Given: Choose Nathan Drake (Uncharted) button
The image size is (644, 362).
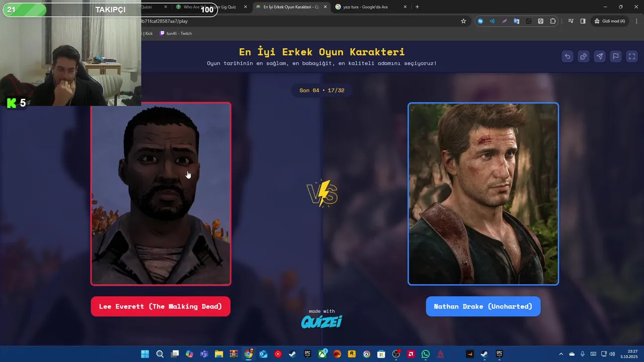Looking at the screenshot, I should tap(483, 306).
